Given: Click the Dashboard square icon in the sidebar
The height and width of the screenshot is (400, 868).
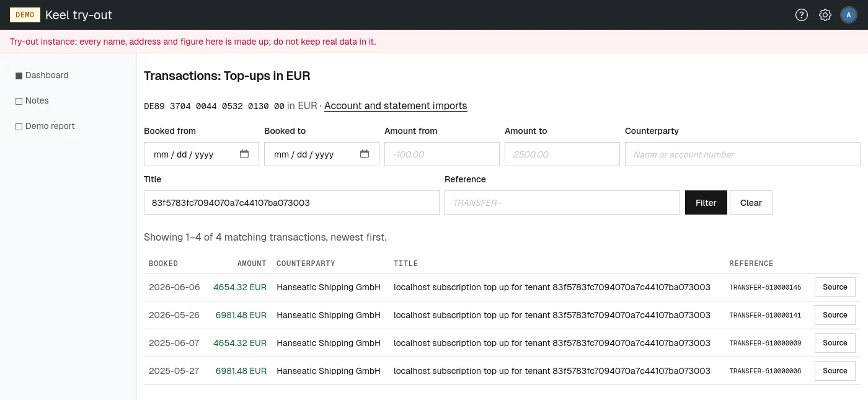Looking at the screenshot, I should point(19,76).
